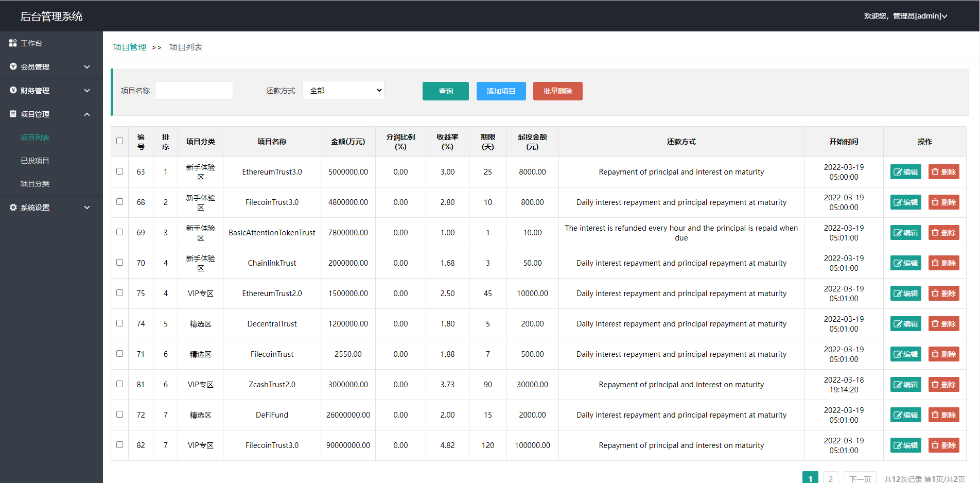Click the 会员管理 sidebar icon
Screen dimensions: 980x483
click(x=13, y=67)
